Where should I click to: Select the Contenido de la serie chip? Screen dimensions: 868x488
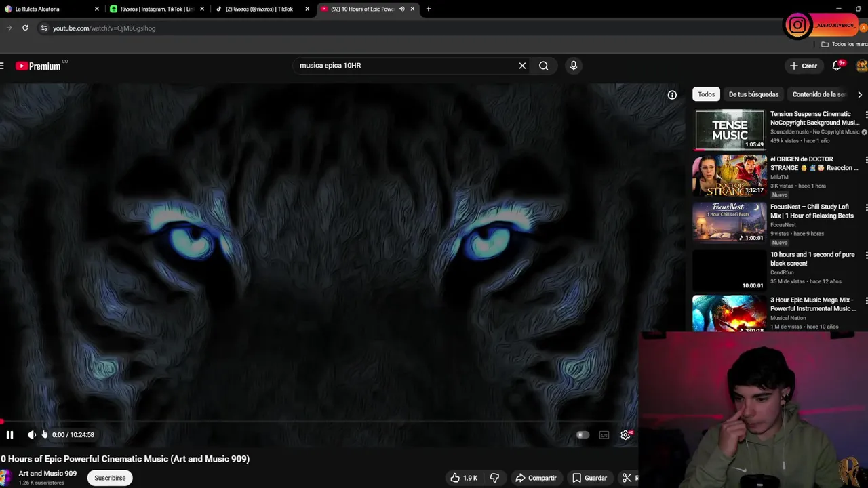coord(818,94)
